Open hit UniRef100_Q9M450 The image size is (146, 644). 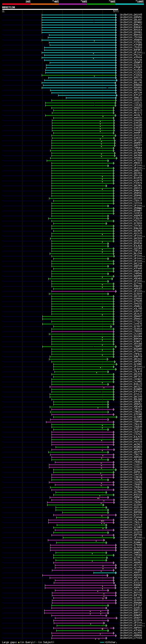(131, 17)
